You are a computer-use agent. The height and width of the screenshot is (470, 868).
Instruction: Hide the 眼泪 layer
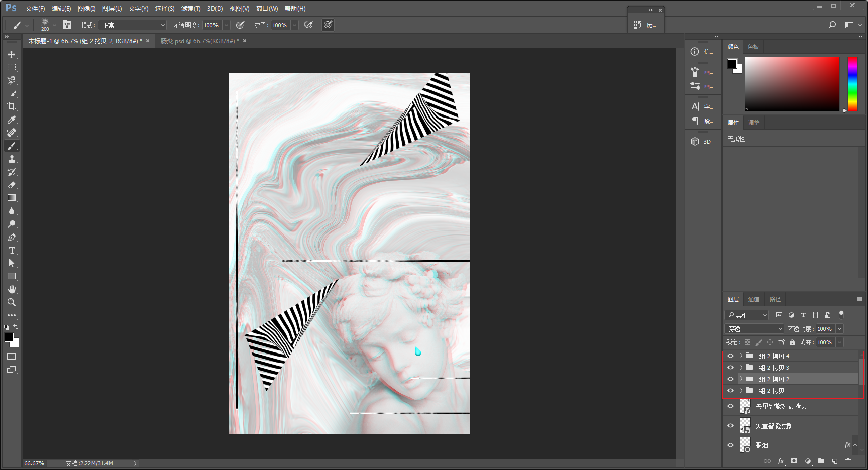pos(730,445)
